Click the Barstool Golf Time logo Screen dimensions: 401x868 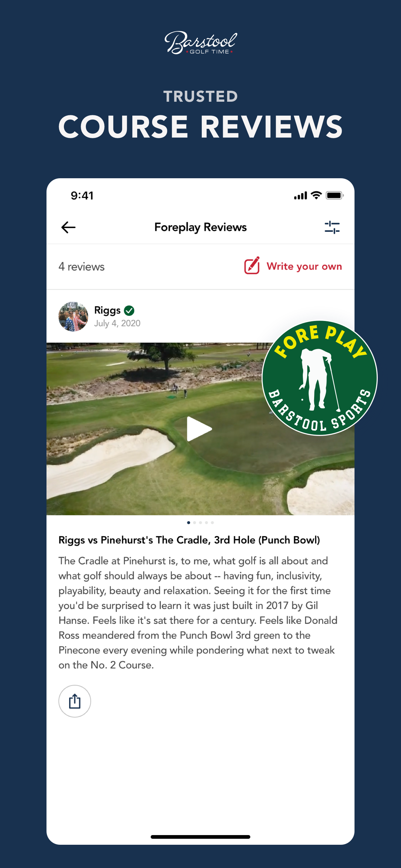point(201,43)
